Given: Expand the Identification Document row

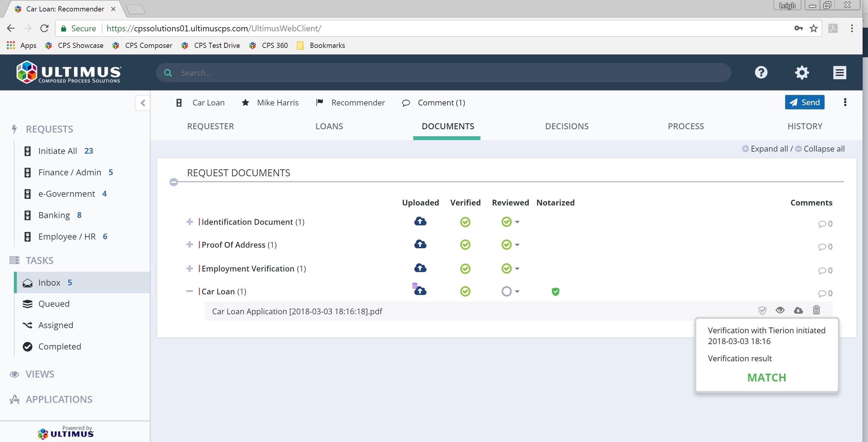Looking at the screenshot, I should (189, 222).
